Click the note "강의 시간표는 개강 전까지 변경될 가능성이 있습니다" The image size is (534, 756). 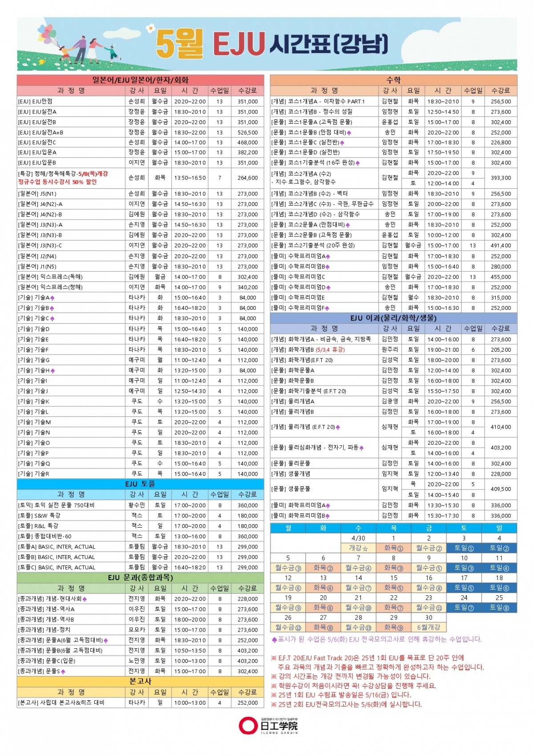(351, 676)
